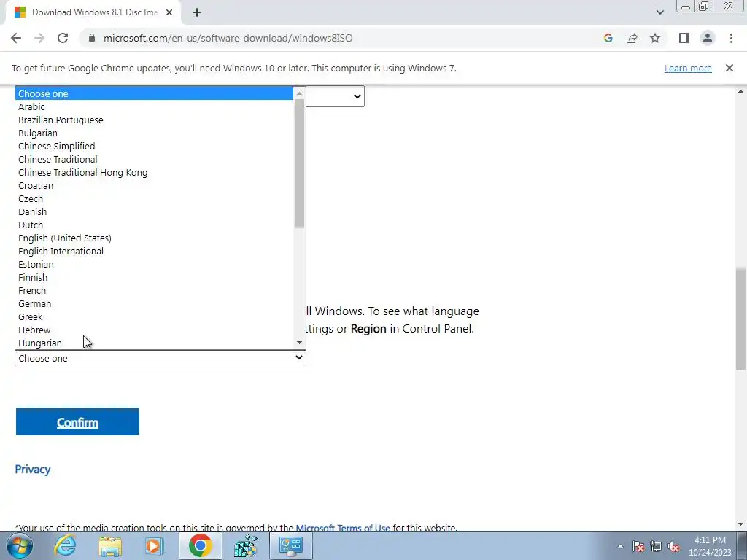
Task: Open Windows Explorer folder in taskbar
Action: [x=111, y=546]
